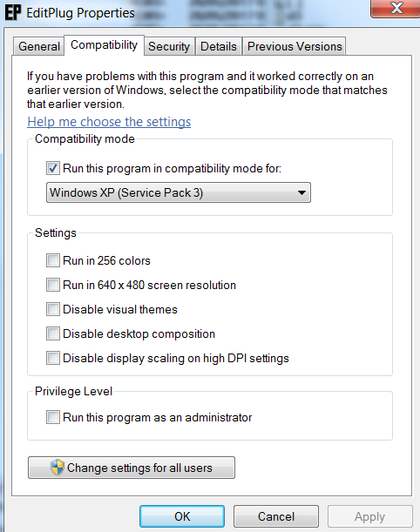Viewport: 420px width, 532px height.
Task: Enable Run this program as an administrator
Action: (x=53, y=417)
